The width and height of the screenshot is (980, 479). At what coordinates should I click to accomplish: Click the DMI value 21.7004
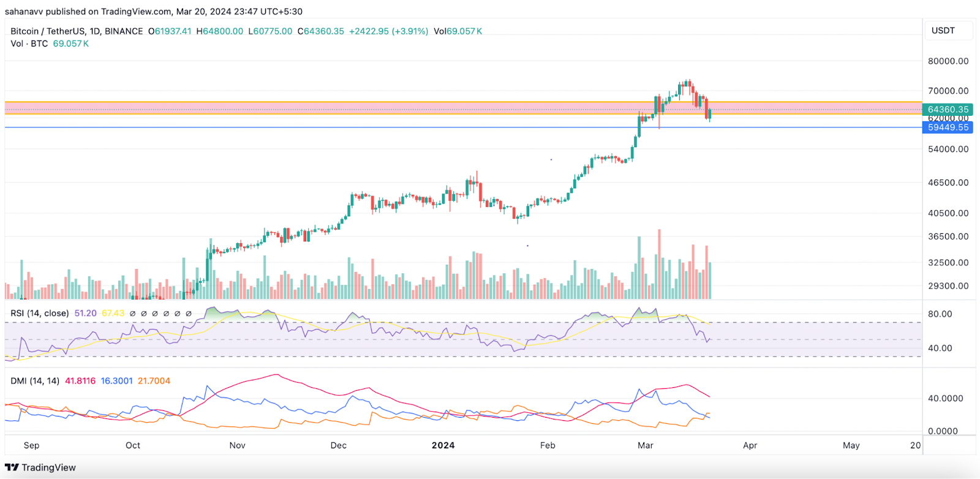point(154,381)
